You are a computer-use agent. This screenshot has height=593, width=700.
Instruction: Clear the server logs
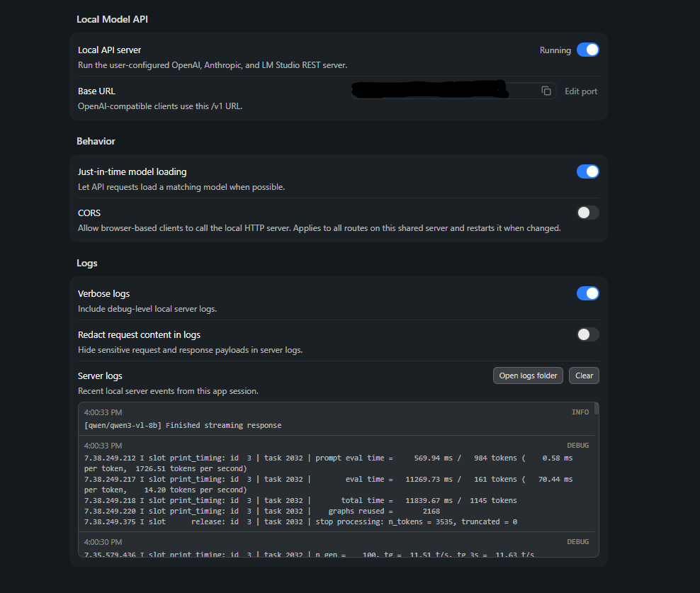coord(584,375)
